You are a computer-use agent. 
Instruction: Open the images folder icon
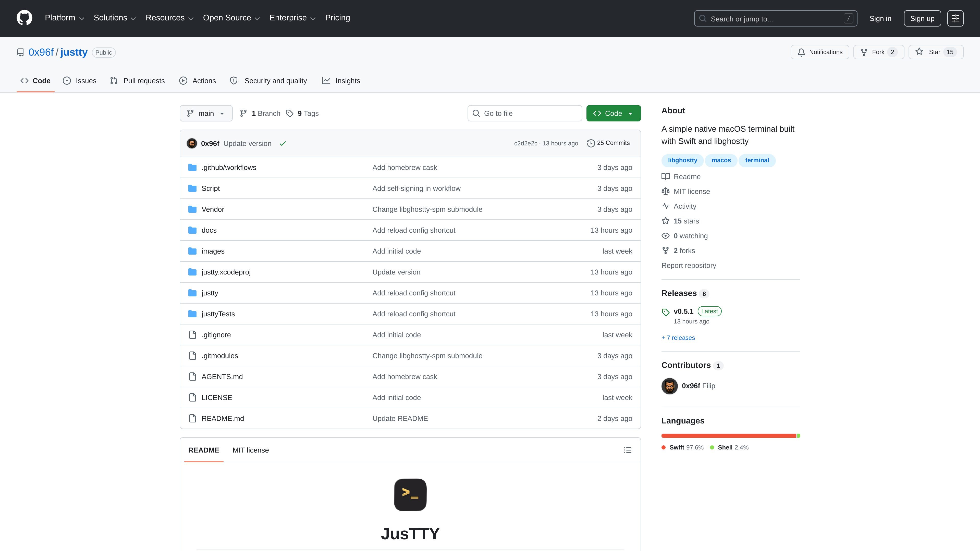click(x=192, y=251)
